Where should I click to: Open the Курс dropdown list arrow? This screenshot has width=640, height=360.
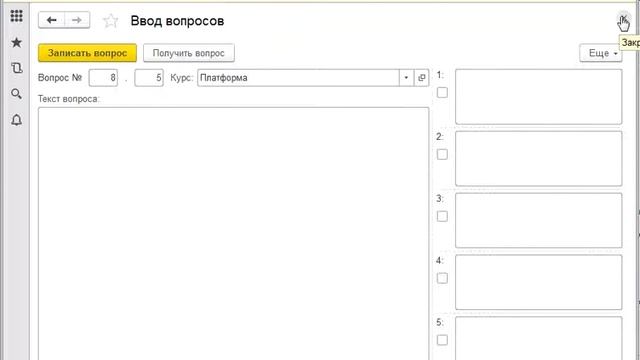point(406,78)
